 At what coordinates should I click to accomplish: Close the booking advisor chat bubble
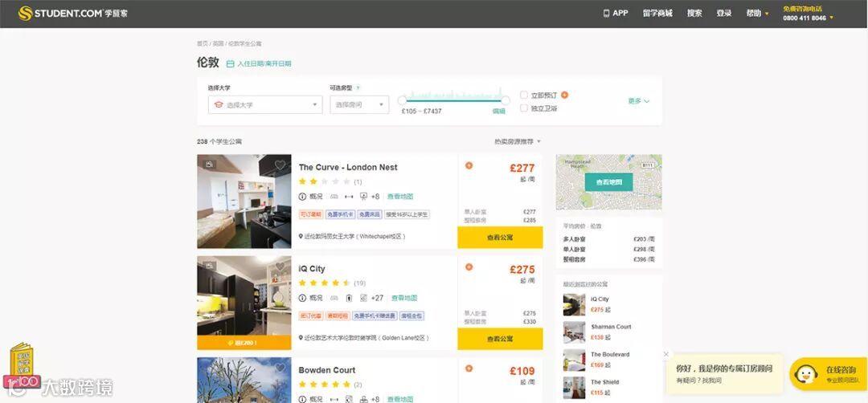tap(666, 354)
